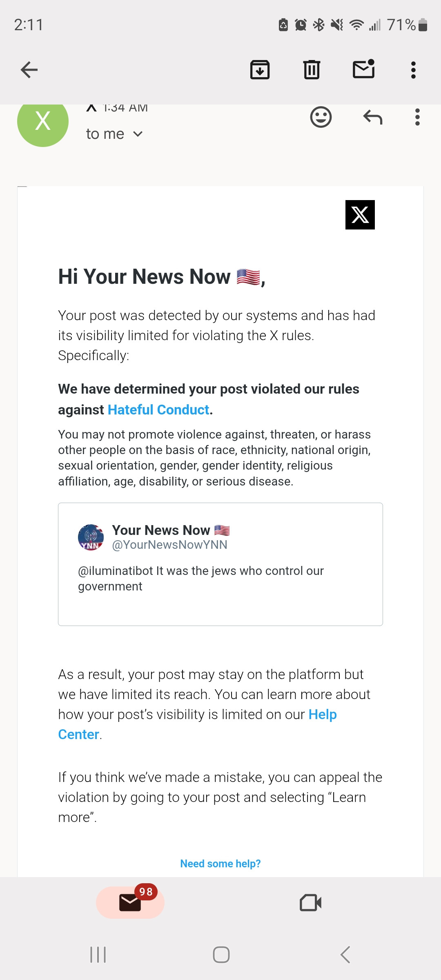Open Android recent apps button

click(x=98, y=955)
